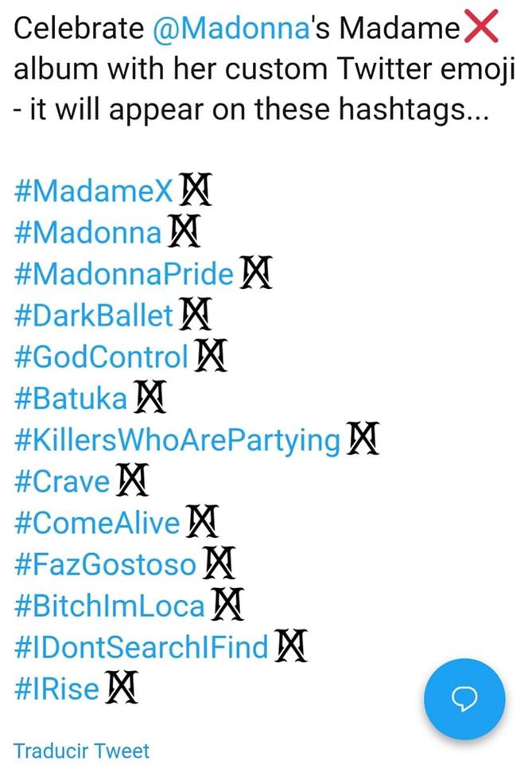Click the emoji beside #IDontSearchIFind
The height and width of the screenshot is (764, 532).
[290, 645]
